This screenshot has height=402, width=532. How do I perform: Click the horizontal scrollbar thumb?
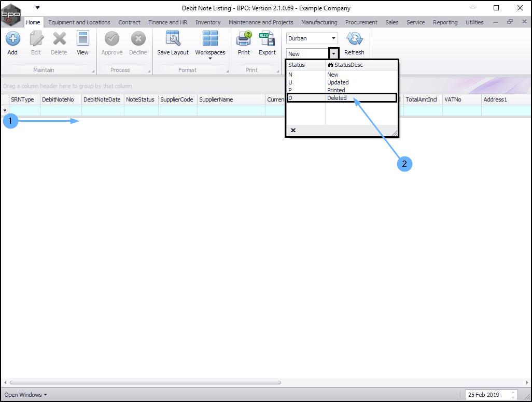[145, 383]
